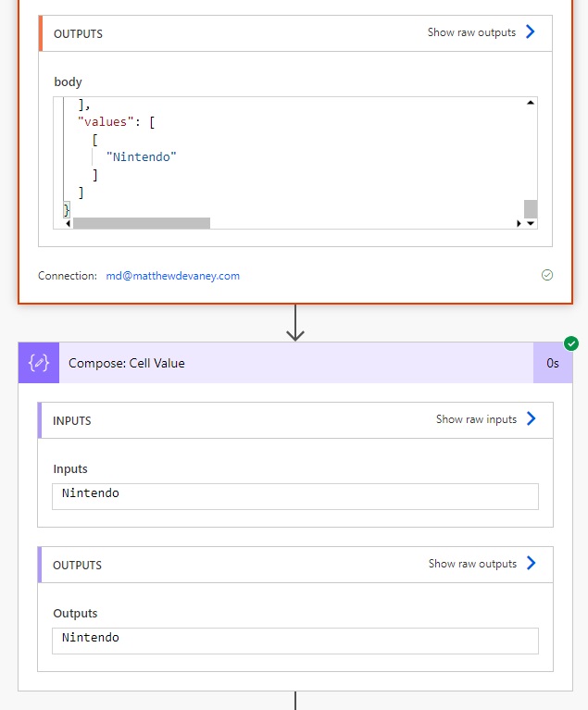The height and width of the screenshot is (710, 588).
Task: Click the top Show raw outputs chevron
Action: (x=531, y=31)
